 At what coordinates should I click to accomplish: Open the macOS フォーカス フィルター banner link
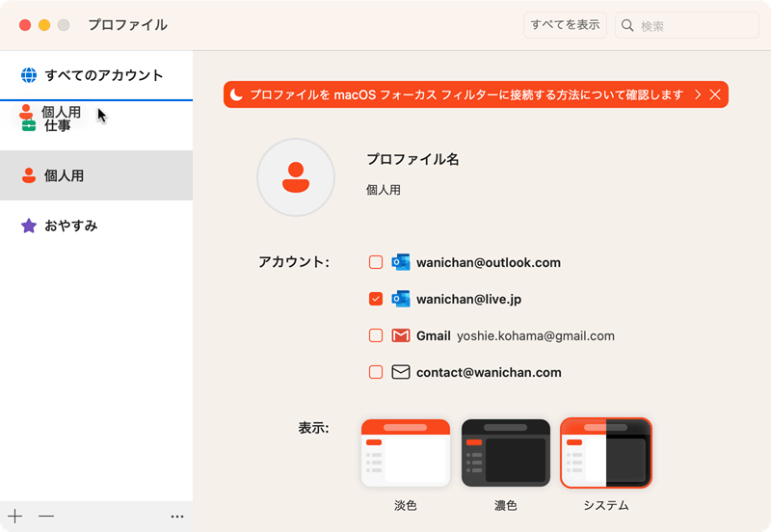pyautogui.click(x=466, y=94)
